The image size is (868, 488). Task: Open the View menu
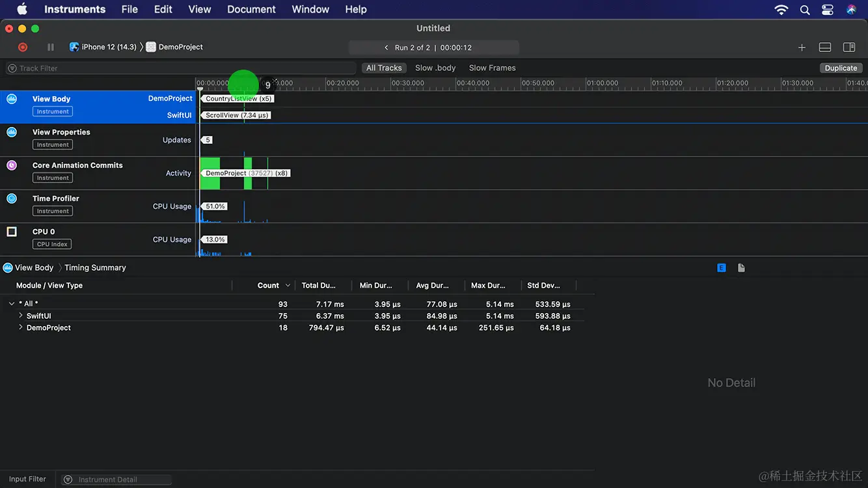[200, 9]
